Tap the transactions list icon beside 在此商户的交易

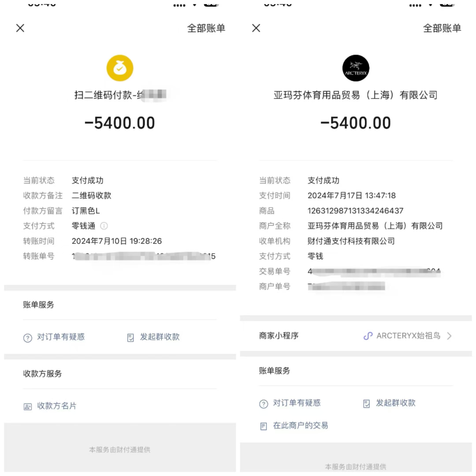pos(263,426)
